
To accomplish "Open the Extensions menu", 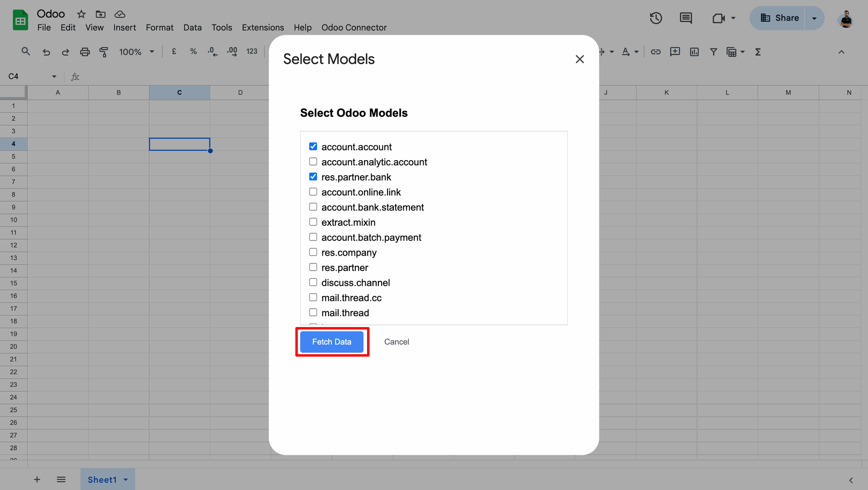I will click(x=263, y=28).
